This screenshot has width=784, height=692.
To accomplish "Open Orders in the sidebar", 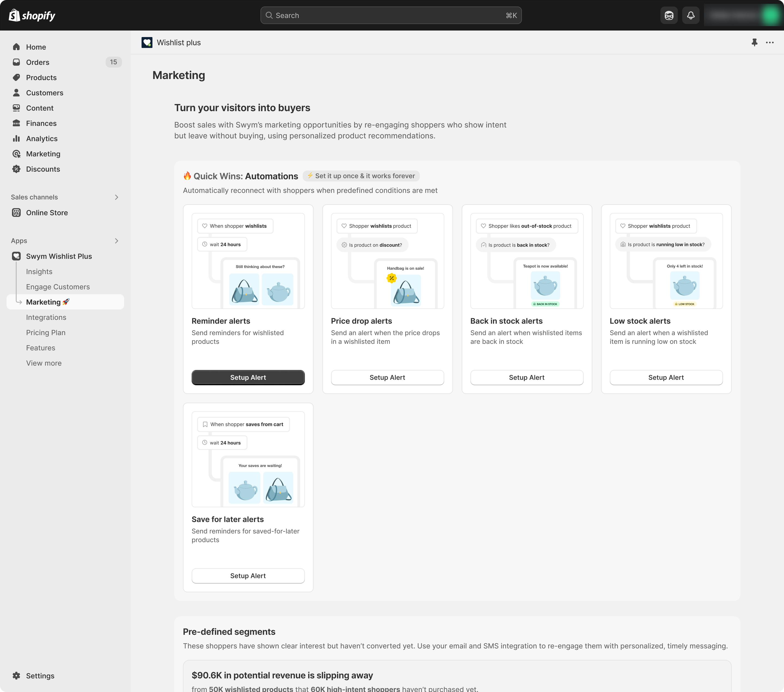I will coord(38,62).
